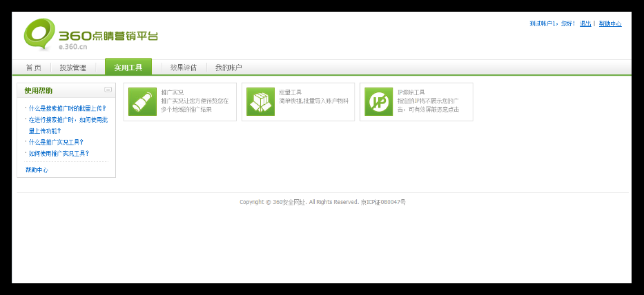Click the 批量工具 tool title text
This screenshot has height=295, width=644.
291,92
